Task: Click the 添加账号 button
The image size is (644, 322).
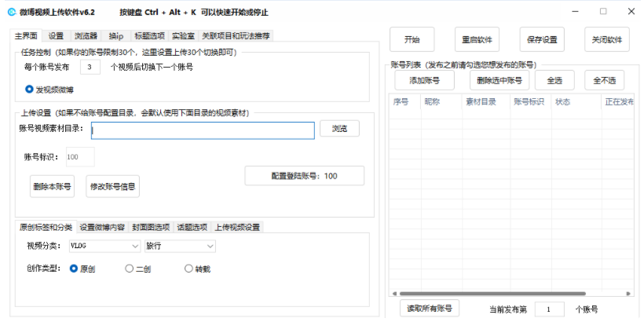Action: tap(424, 80)
